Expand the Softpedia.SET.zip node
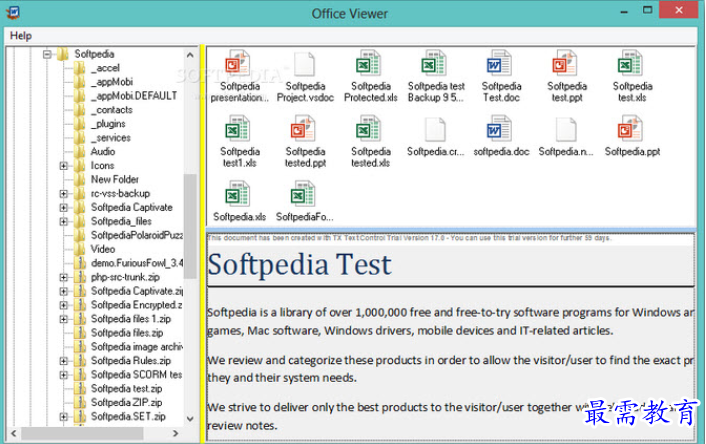The height and width of the screenshot is (444, 706). pyautogui.click(x=63, y=417)
